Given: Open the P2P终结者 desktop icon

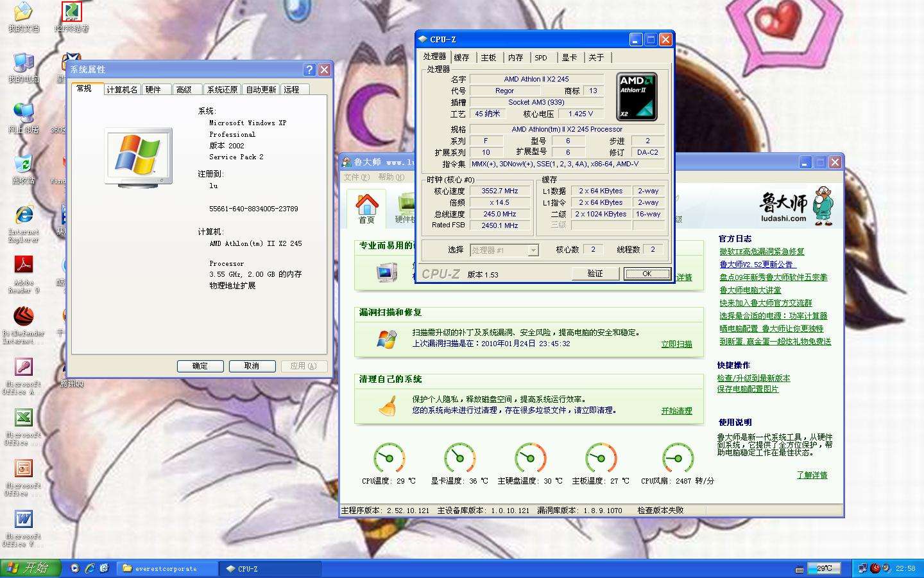Looking at the screenshot, I should 72,17.
